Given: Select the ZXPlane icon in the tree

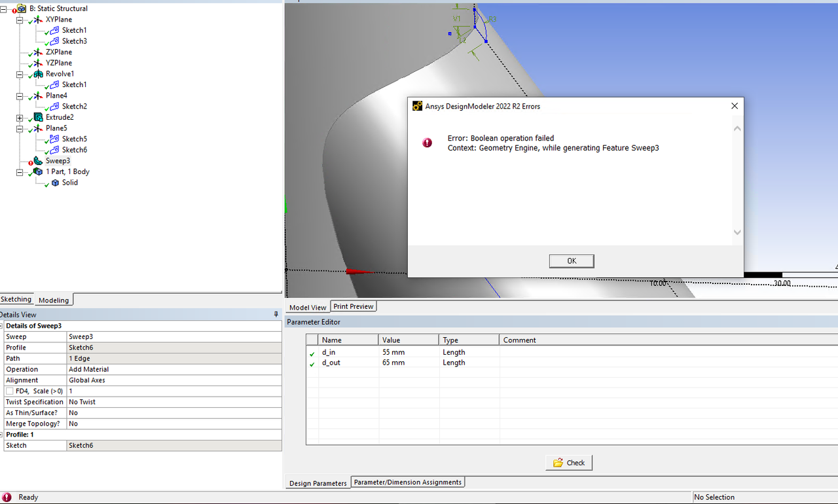Looking at the screenshot, I should pyautogui.click(x=39, y=52).
